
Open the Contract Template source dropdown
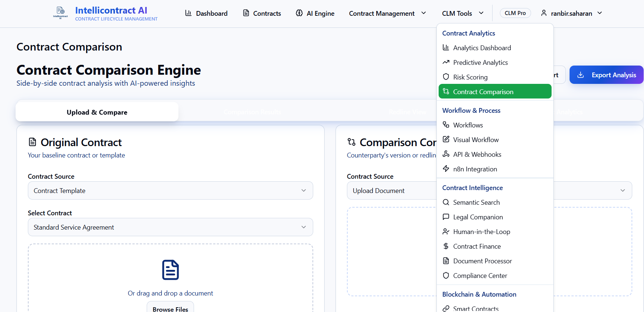(x=171, y=190)
